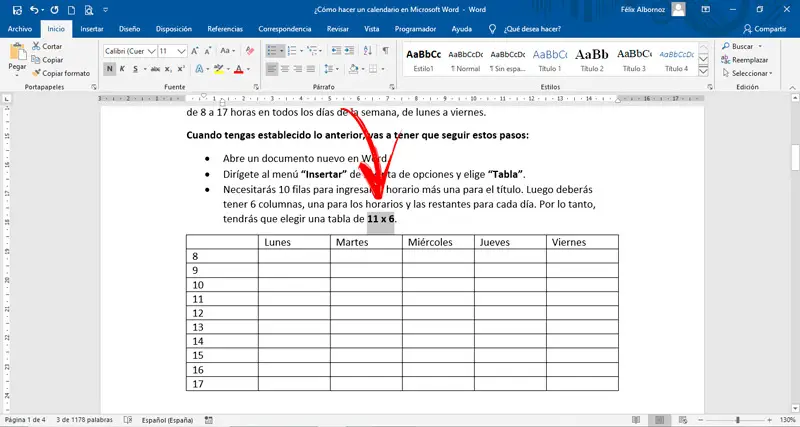Image resolution: width=800 pixels, height=427 pixels.
Task: Open the Aa change case menu
Action: (x=227, y=51)
